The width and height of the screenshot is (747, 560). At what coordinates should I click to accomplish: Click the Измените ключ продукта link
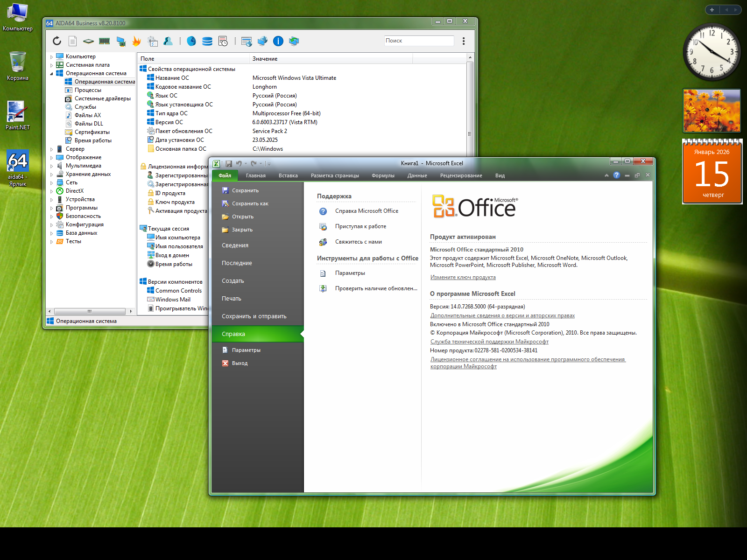463,277
